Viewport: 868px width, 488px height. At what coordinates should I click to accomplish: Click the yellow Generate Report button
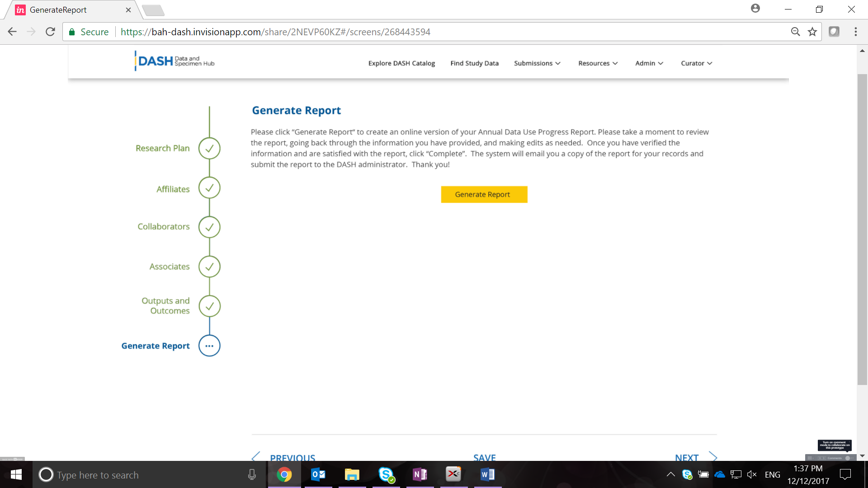(484, 194)
